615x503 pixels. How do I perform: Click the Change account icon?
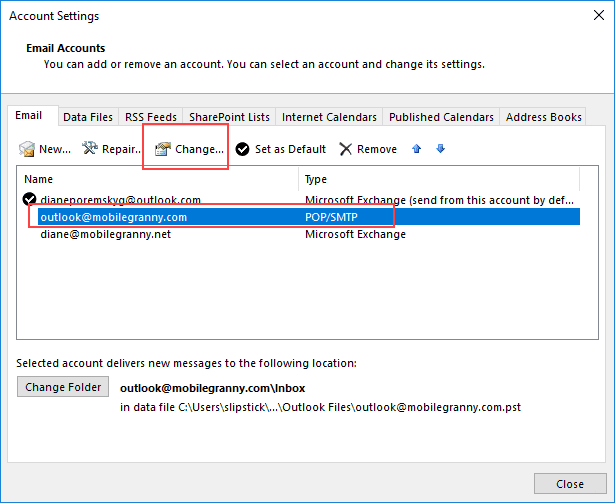(x=163, y=149)
